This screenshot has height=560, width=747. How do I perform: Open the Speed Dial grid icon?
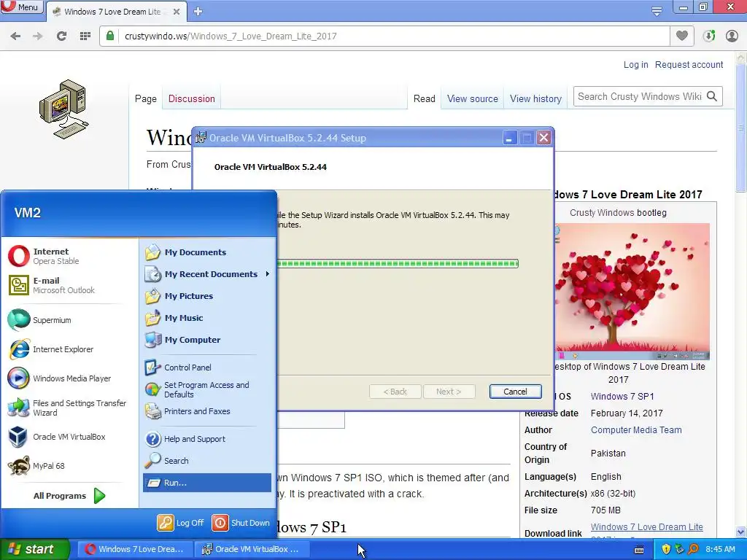(x=85, y=36)
